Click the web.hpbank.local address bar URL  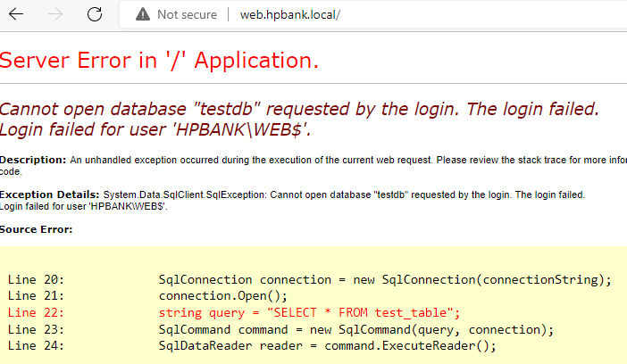pyautogui.click(x=289, y=14)
